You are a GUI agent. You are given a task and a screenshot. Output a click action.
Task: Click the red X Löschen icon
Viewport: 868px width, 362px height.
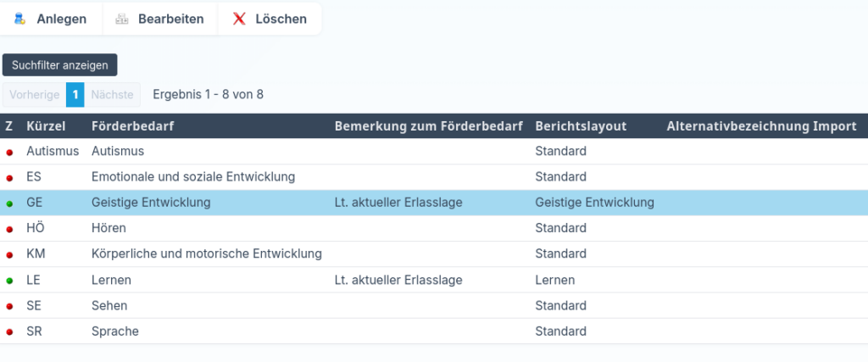click(x=240, y=19)
